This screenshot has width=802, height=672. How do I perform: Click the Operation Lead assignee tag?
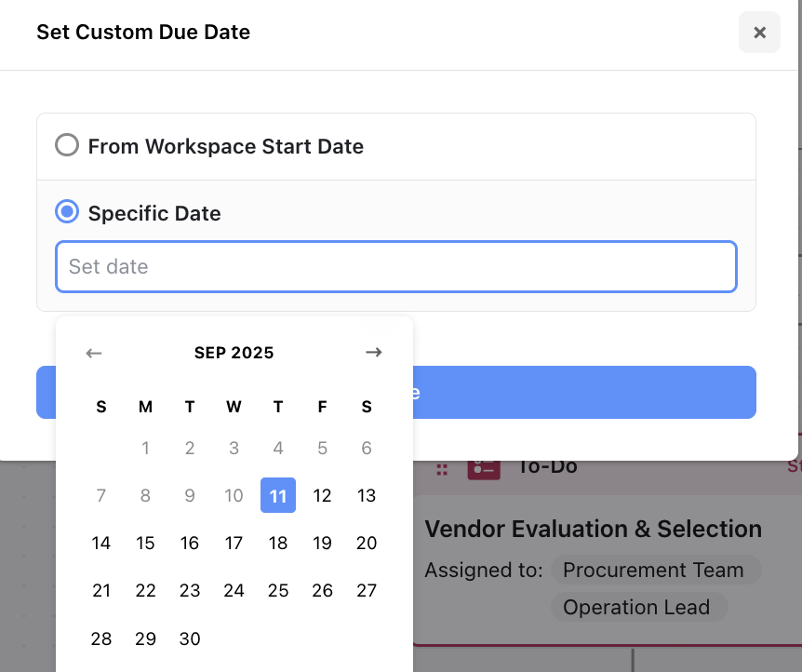pos(636,608)
